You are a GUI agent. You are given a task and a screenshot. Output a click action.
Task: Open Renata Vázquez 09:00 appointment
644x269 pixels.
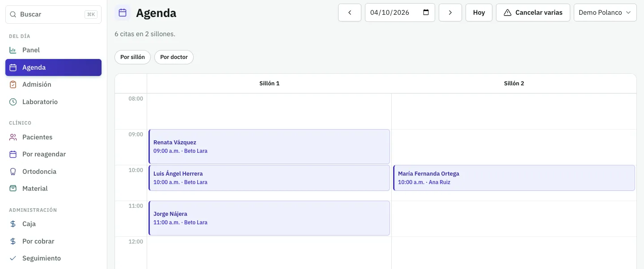point(269,147)
